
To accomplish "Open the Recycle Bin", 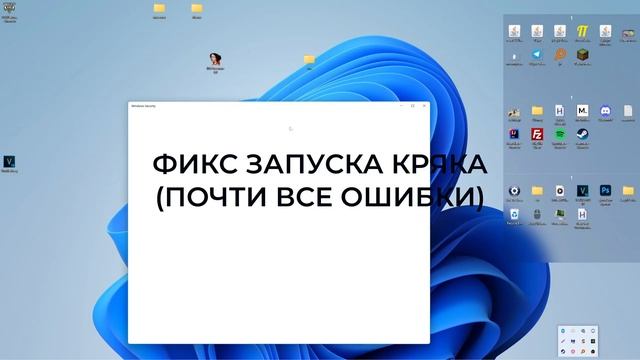I will (514, 214).
